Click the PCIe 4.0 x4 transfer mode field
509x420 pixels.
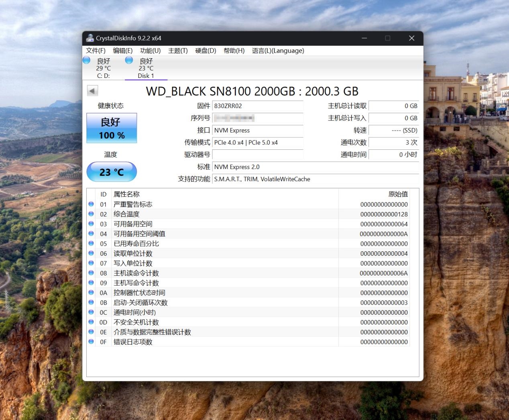pos(258,143)
